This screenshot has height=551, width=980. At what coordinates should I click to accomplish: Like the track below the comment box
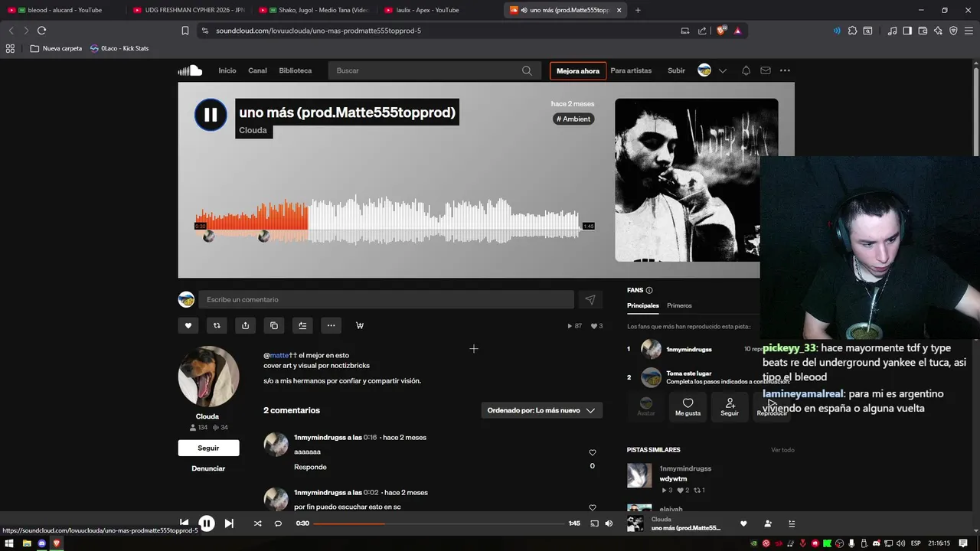click(188, 325)
